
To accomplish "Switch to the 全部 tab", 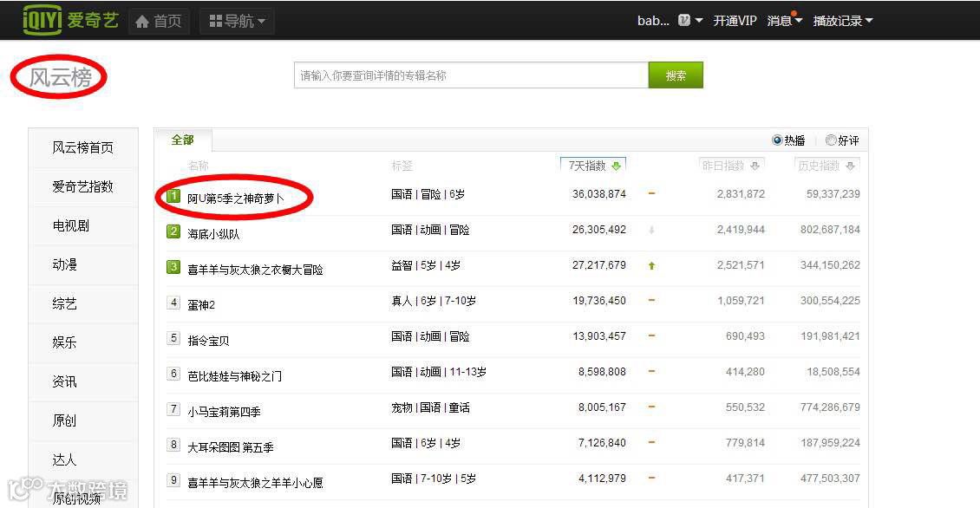I will (x=182, y=140).
